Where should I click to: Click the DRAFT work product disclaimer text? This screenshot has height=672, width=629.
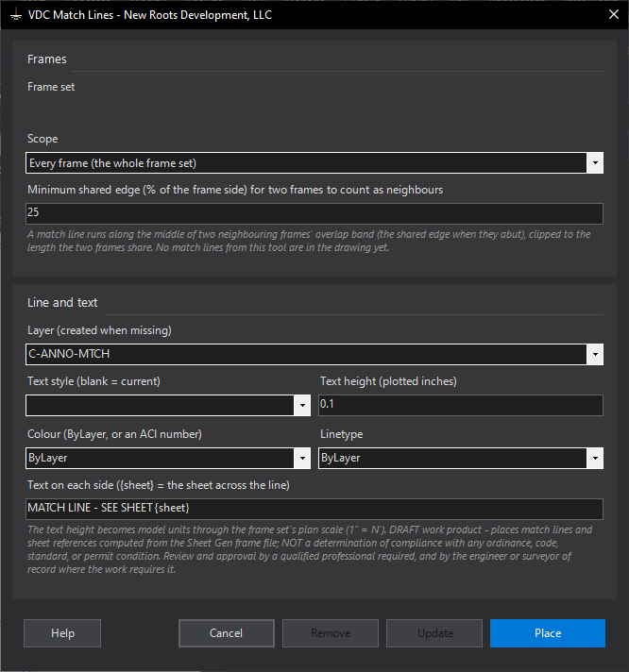(x=310, y=549)
